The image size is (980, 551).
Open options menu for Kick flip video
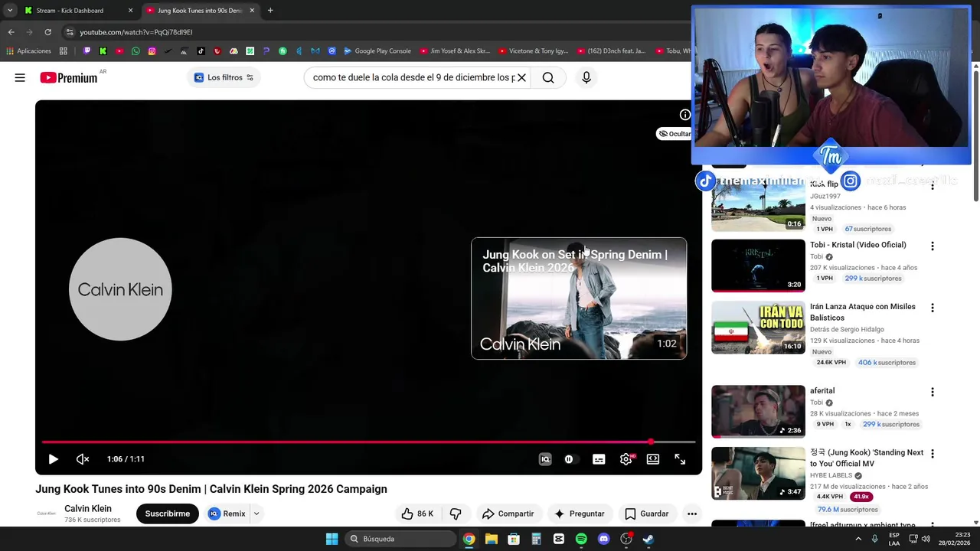tap(932, 186)
